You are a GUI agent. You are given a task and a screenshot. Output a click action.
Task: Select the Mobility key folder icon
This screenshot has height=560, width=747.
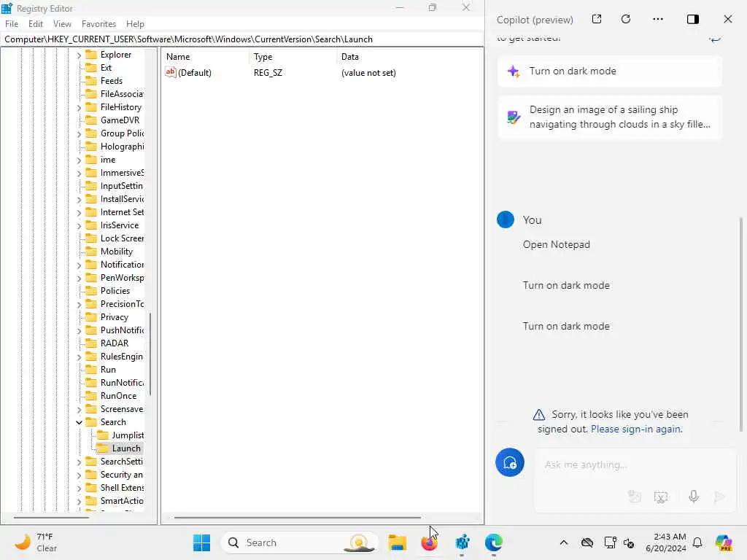click(x=91, y=252)
